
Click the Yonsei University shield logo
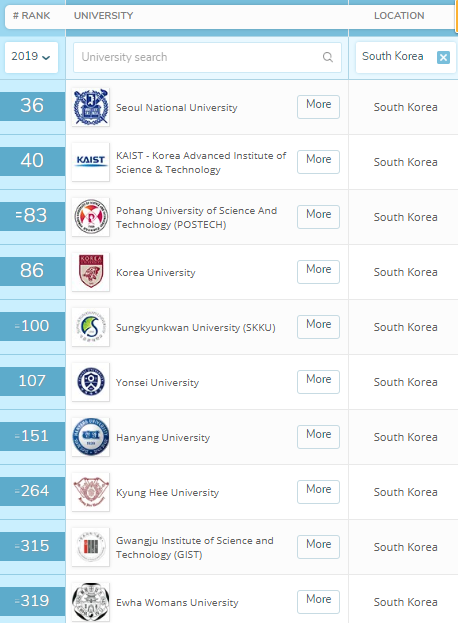pyautogui.click(x=91, y=382)
